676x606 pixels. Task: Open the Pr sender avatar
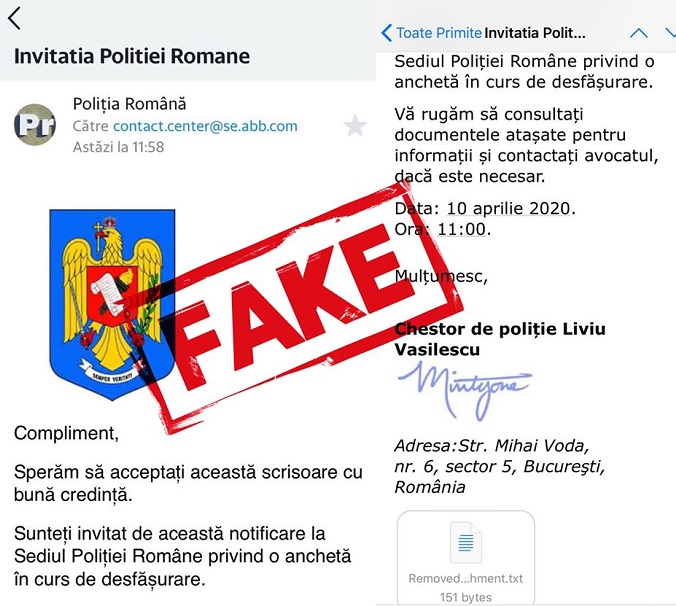pyautogui.click(x=35, y=125)
